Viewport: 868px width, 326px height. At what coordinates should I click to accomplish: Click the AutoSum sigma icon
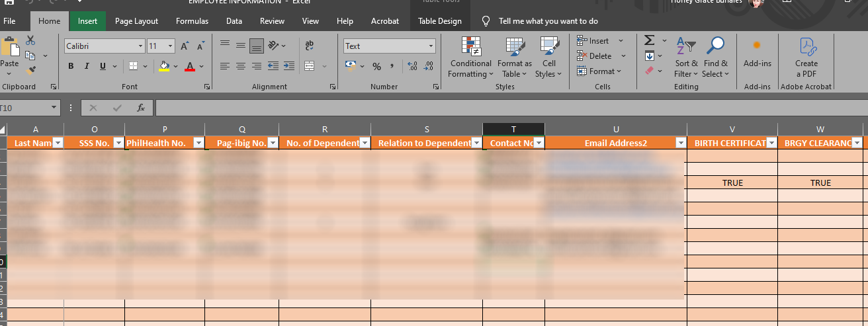[650, 41]
